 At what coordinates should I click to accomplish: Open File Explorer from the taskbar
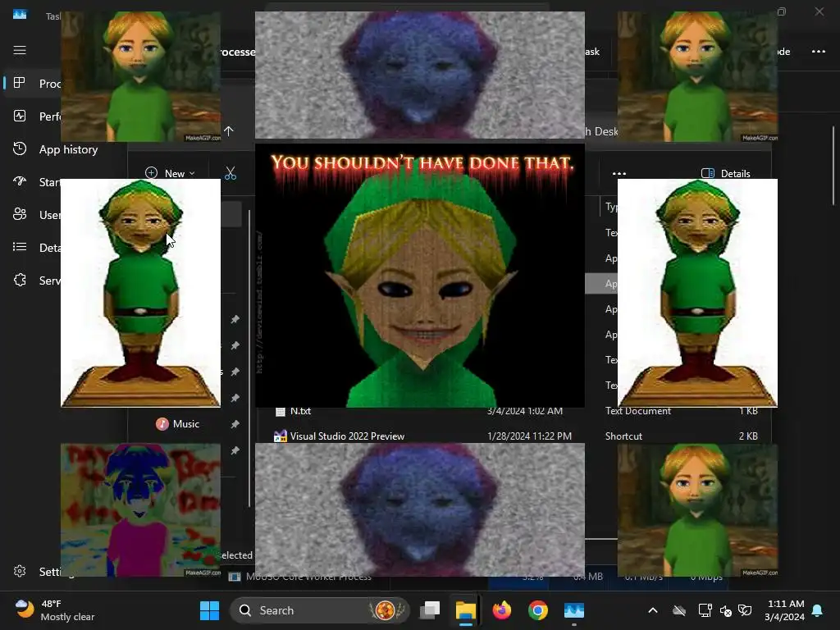(x=466, y=610)
